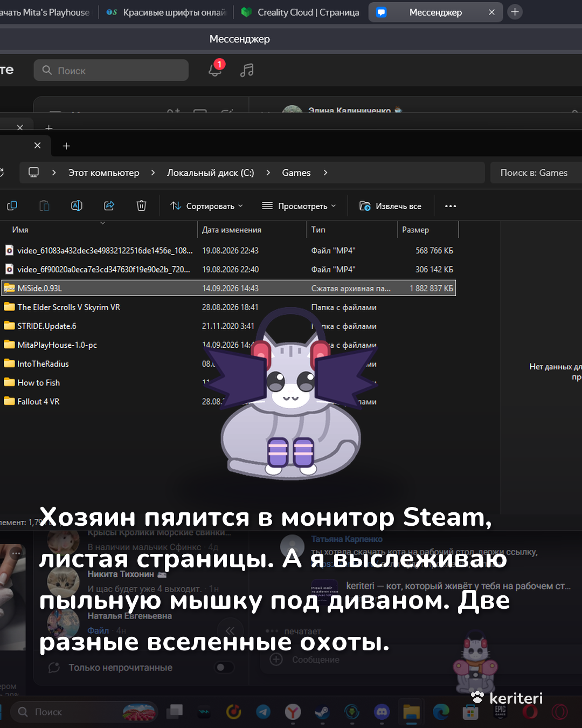Click the Games breadcrumb
Viewport: 582px width, 728px height.
pos(296,173)
